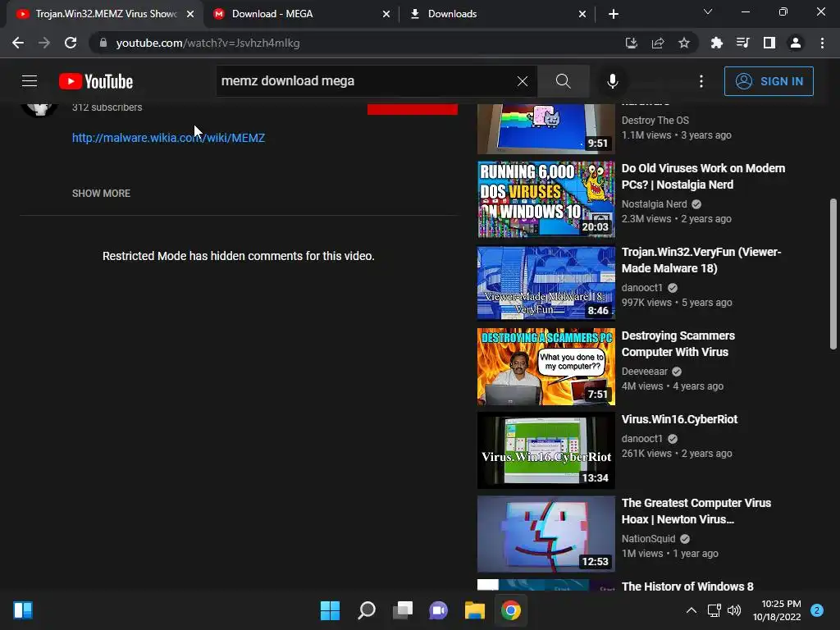This screenshot has width=840, height=630.
Task: Show hidden tray icons chevron
Action: tap(692, 610)
